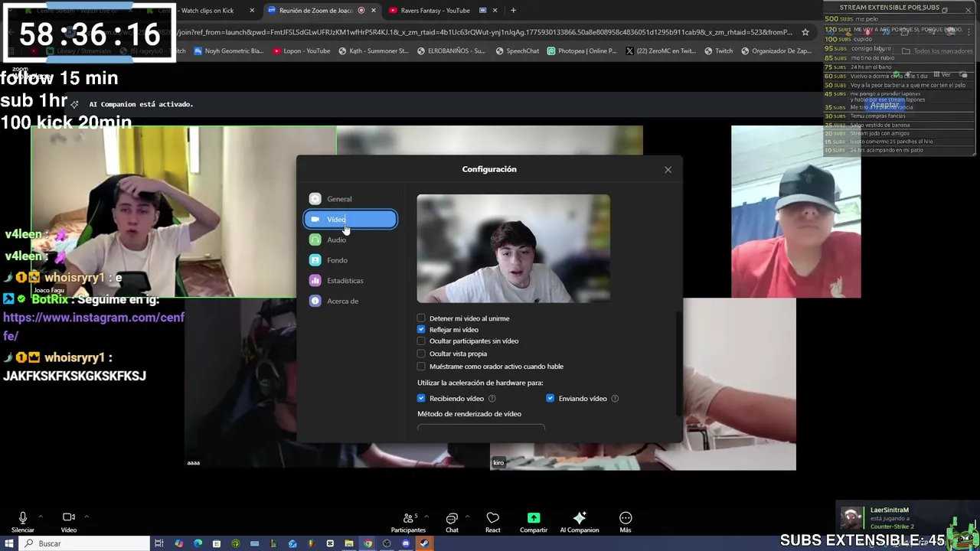Open ZeroMC en Twitter bookmark
The image size is (980, 551).
(x=661, y=51)
